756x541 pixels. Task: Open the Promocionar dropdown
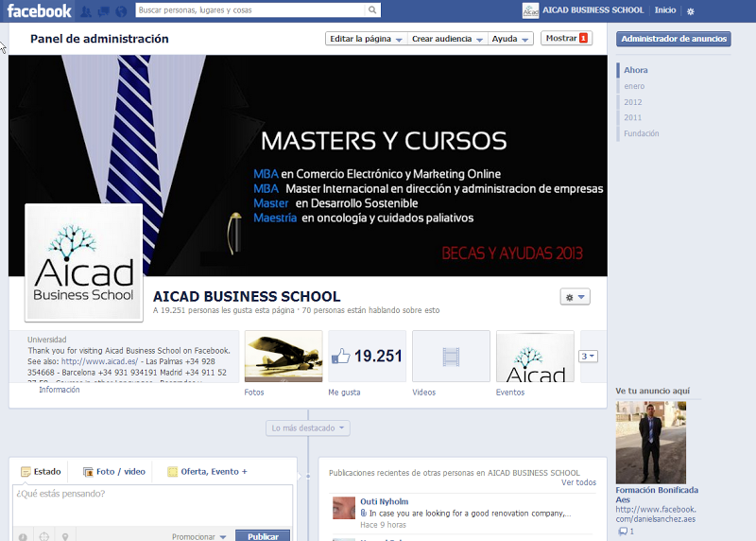tap(199, 536)
